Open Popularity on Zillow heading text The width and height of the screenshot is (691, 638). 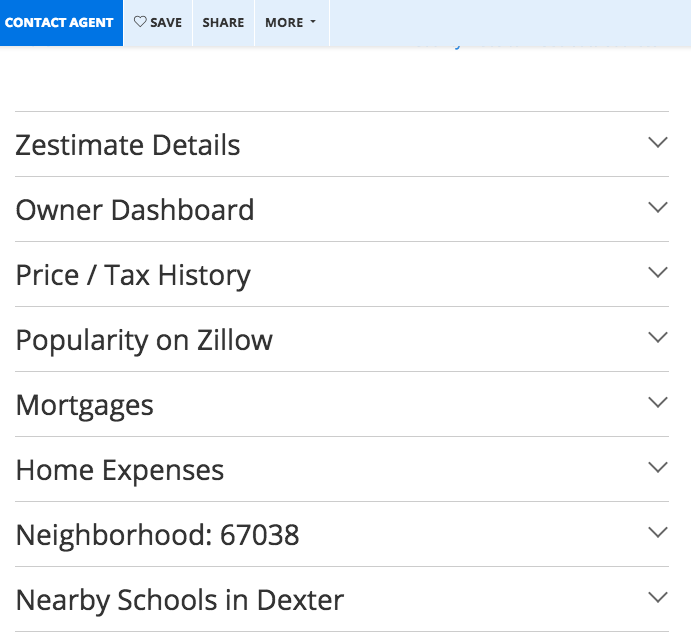(x=144, y=340)
